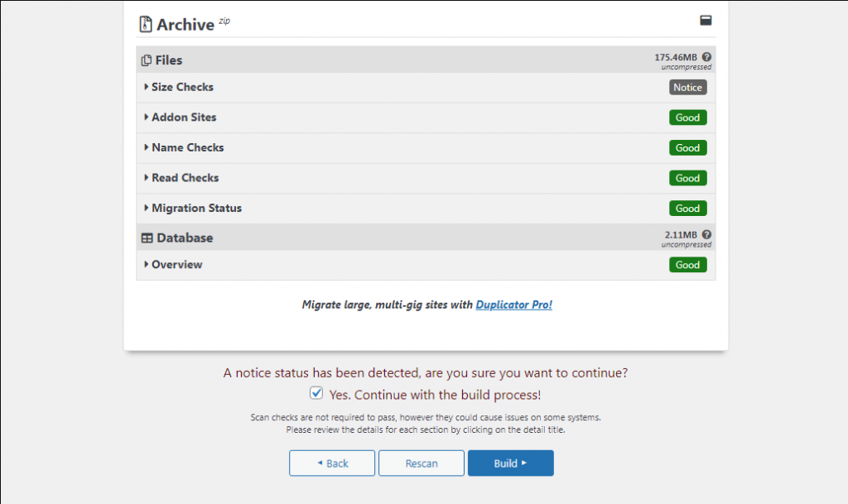Viewport: 848px width, 504px height.
Task: Click the Back button
Action: point(331,463)
